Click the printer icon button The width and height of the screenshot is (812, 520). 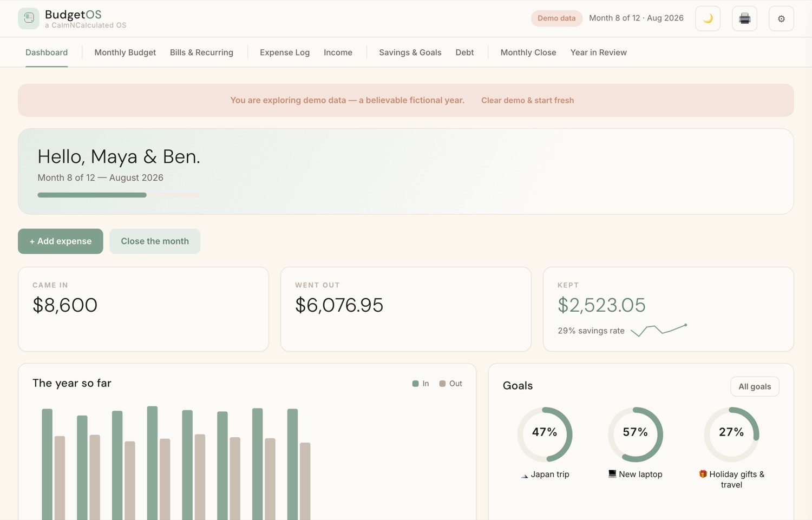[x=744, y=18]
